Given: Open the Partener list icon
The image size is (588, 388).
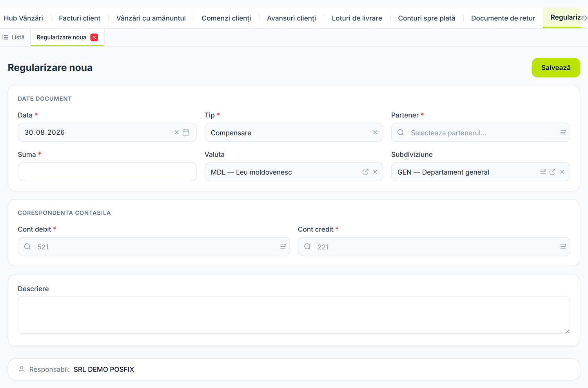Looking at the screenshot, I should pyautogui.click(x=563, y=132).
